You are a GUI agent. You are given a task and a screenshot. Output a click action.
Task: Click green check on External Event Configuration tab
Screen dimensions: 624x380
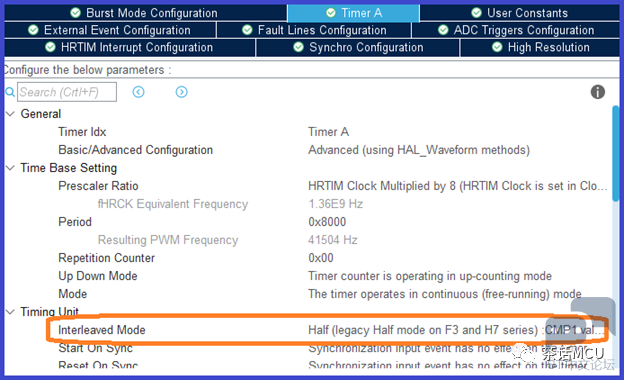33,30
